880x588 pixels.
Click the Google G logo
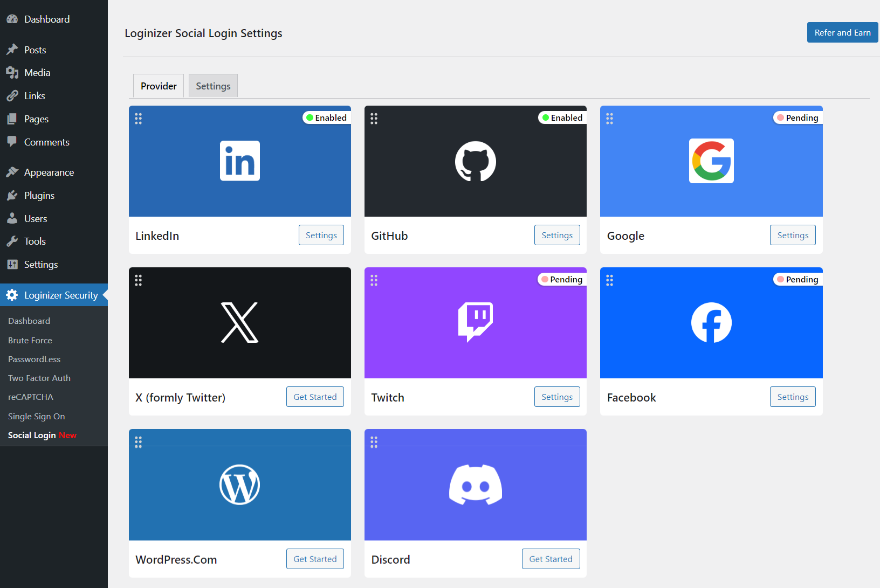[x=711, y=161]
